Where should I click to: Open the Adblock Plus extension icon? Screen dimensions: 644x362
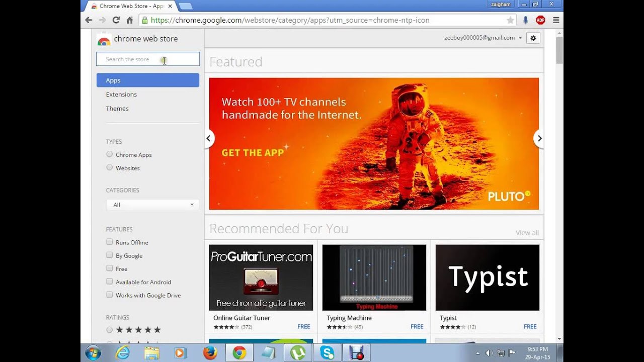click(540, 20)
